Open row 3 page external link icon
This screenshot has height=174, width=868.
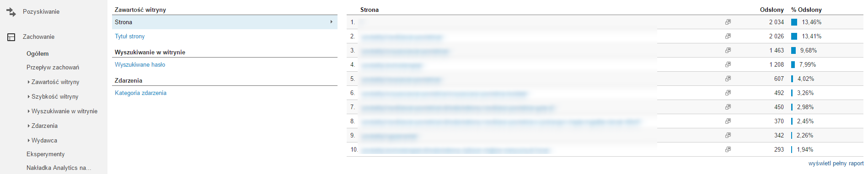[x=728, y=50]
